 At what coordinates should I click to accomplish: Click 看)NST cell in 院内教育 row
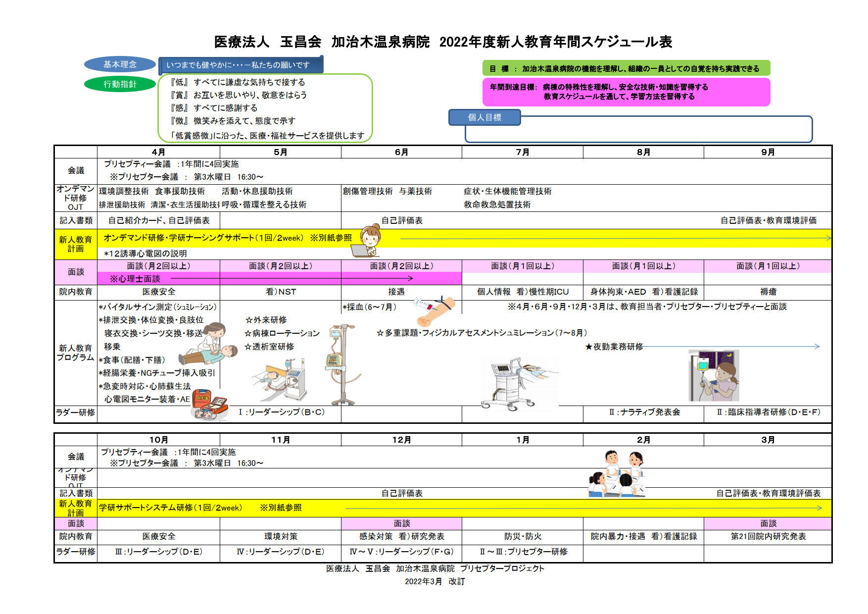[281, 292]
